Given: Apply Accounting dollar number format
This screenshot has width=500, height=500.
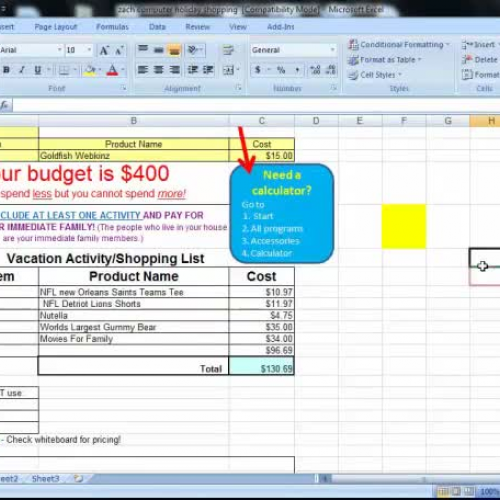Looking at the screenshot, I should click(x=258, y=70).
